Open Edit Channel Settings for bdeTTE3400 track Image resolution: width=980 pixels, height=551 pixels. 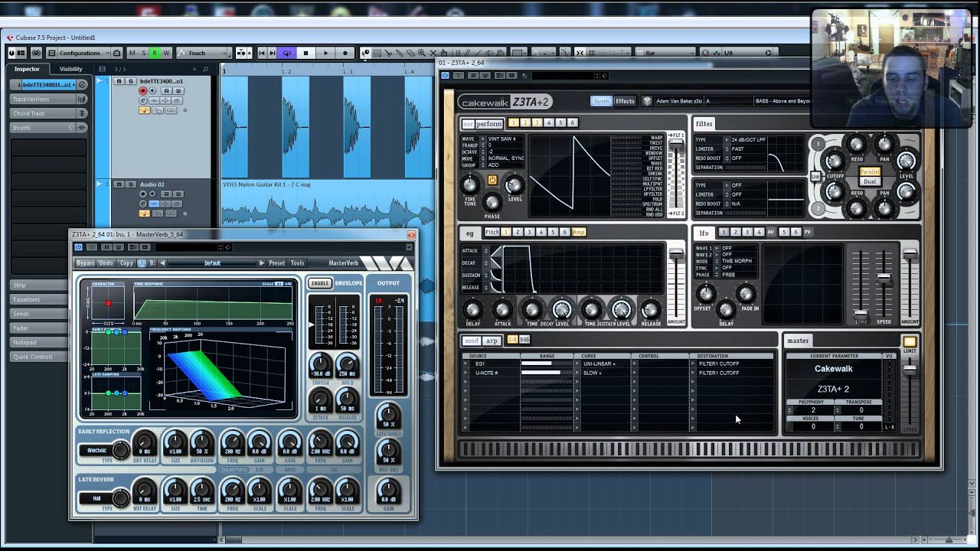tap(142, 100)
